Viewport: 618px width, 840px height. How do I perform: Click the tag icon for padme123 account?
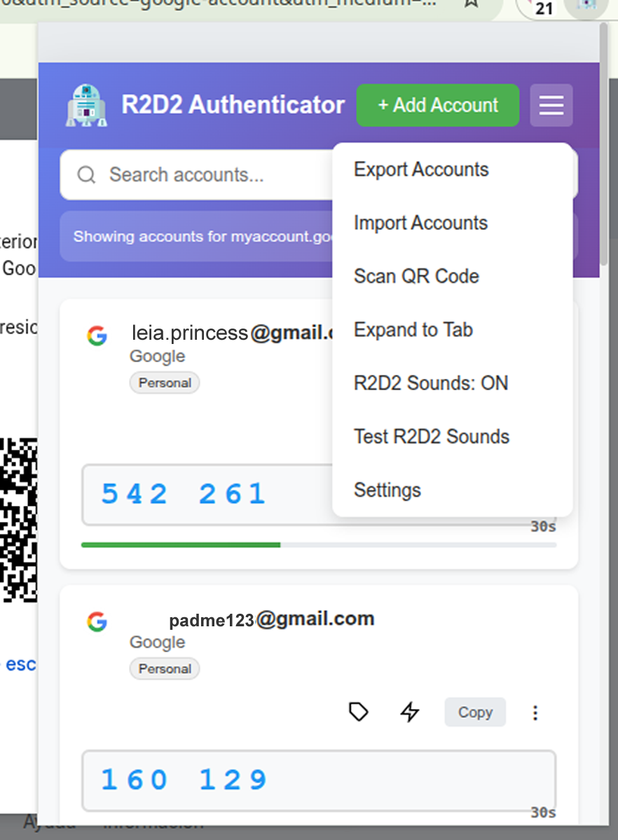(359, 712)
